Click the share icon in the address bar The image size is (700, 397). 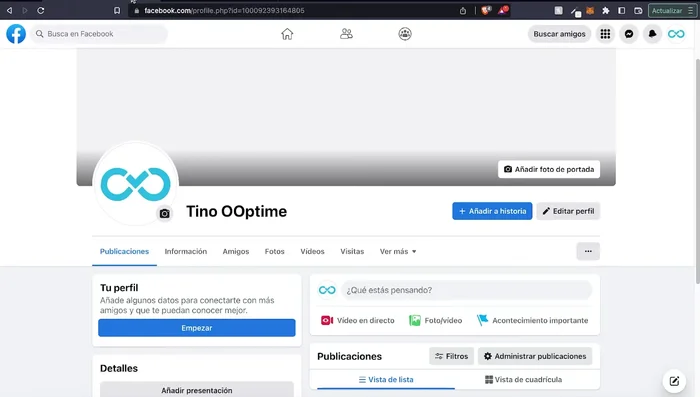pyautogui.click(x=463, y=10)
